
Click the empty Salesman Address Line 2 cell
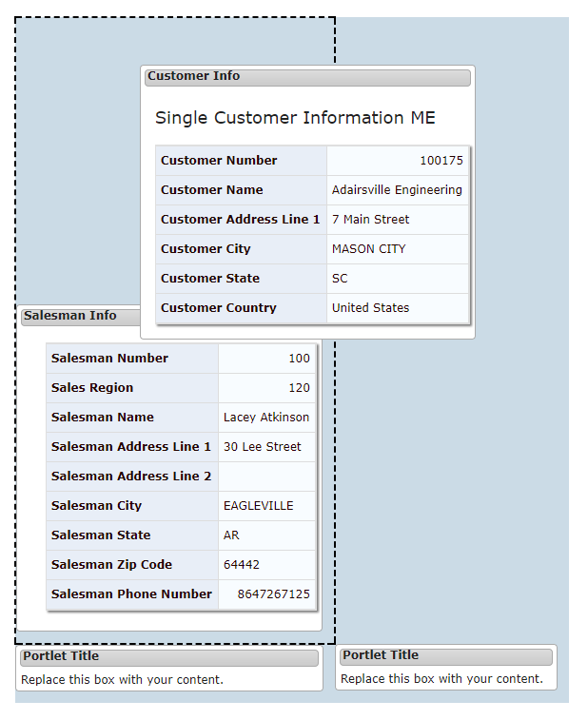click(x=267, y=476)
